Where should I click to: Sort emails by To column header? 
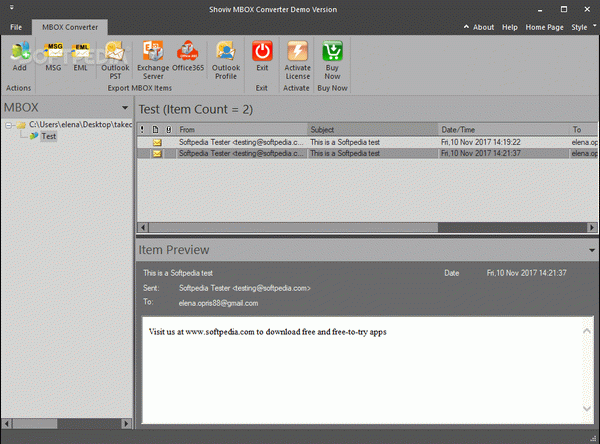(584, 129)
